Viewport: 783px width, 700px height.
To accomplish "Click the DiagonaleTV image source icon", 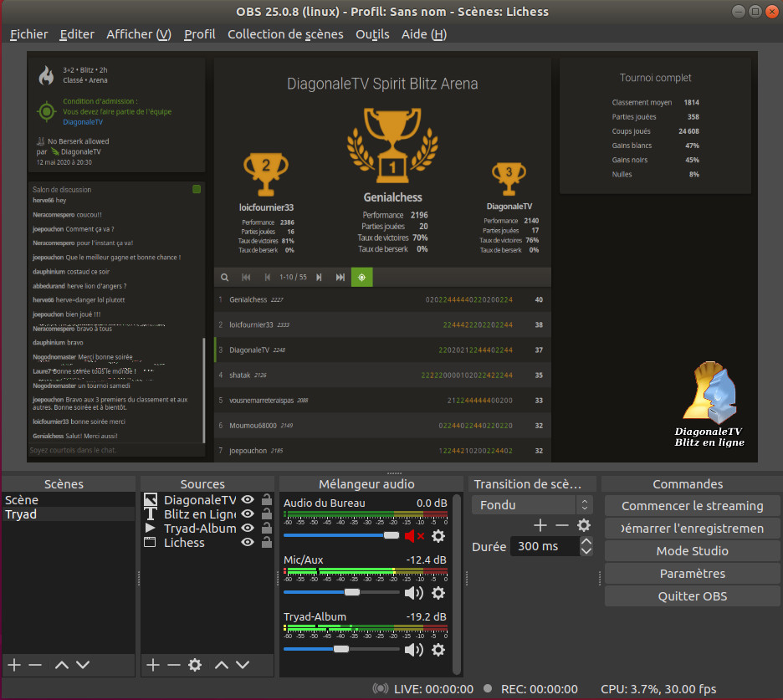I will coord(151,500).
